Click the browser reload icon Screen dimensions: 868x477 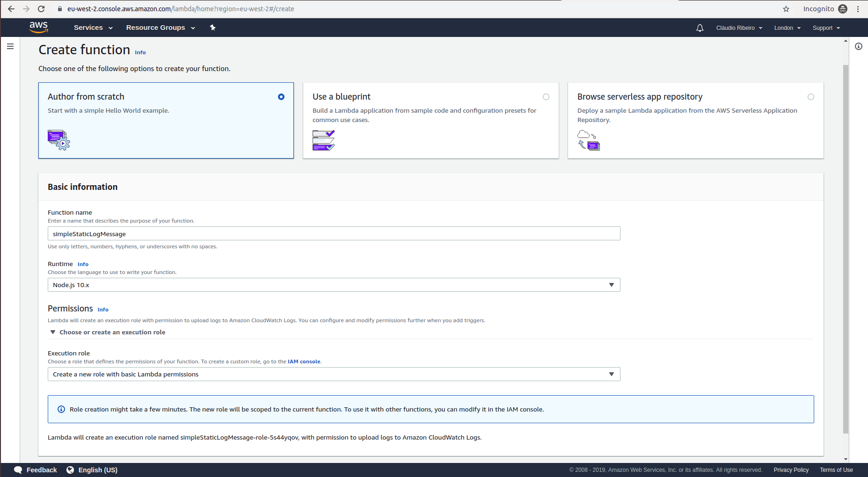coord(42,8)
